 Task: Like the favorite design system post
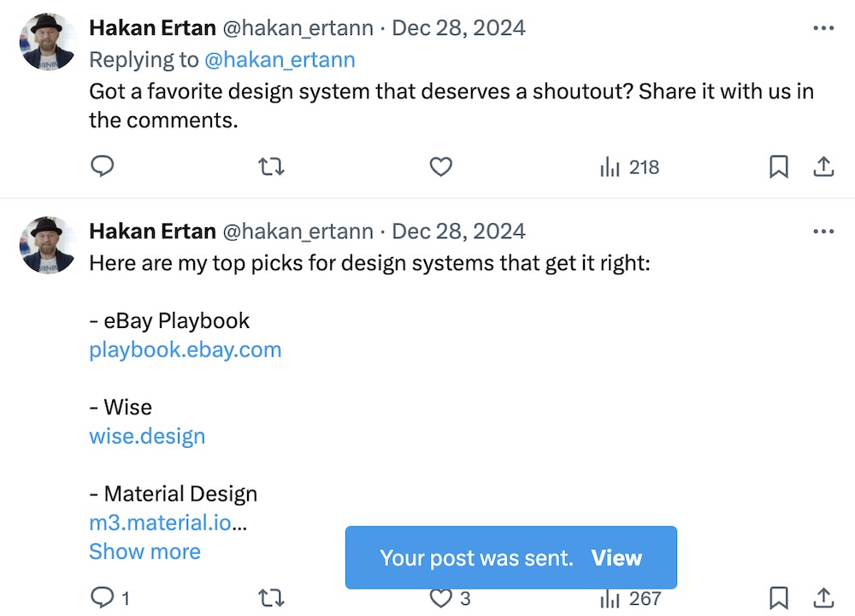point(440,167)
